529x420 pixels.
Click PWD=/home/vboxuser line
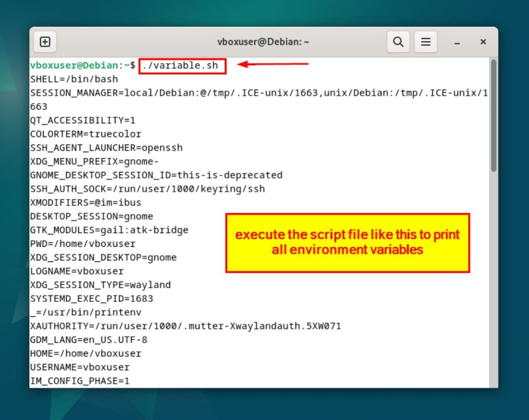coord(83,244)
